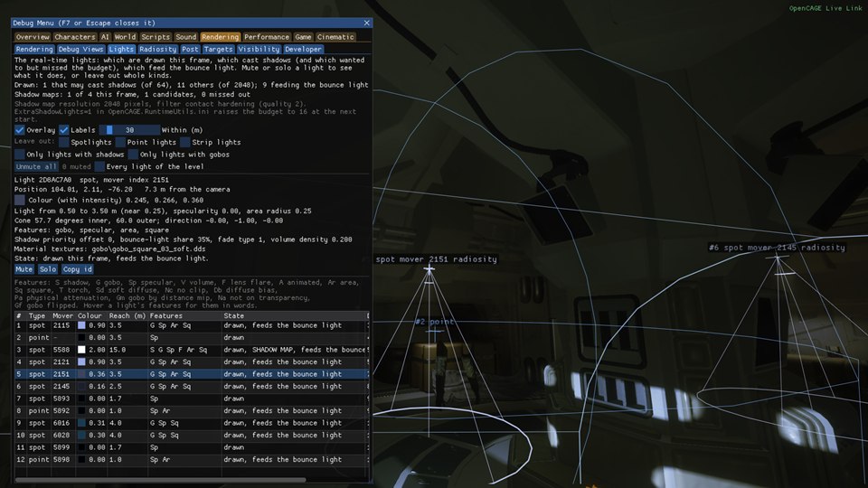This screenshot has width=868, height=488.
Task: Click colour swatch of row 1 light
Action: (x=81, y=325)
